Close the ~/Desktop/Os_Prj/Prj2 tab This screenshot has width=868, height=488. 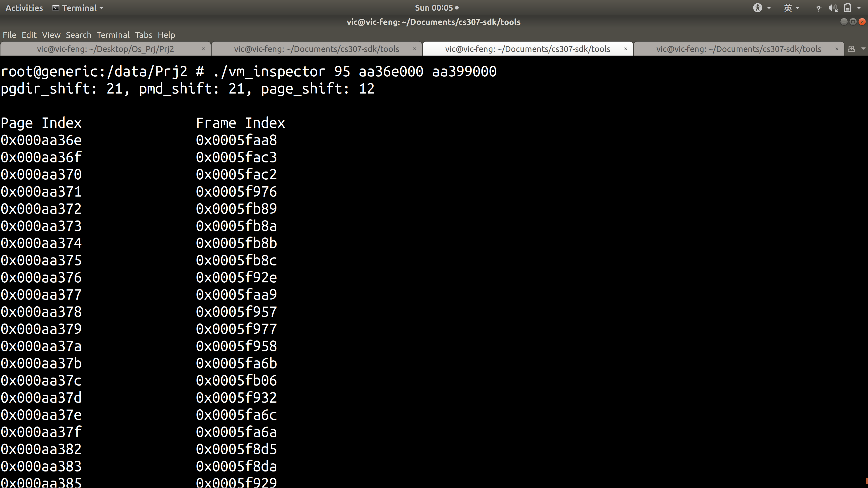tap(203, 49)
